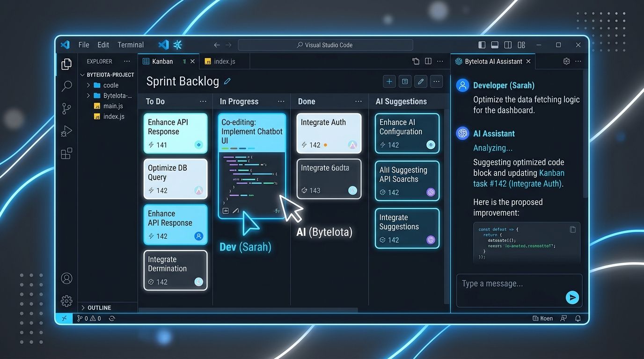Toggle the bottom panel layout button
Image resolution: width=644 pixels, height=359 pixels.
(495, 45)
